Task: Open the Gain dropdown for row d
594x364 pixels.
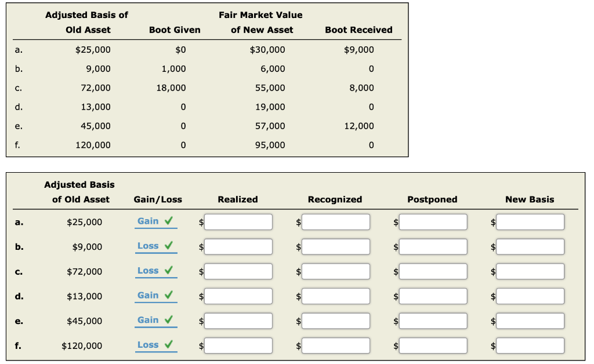Action: pyautogui.click(x=155, y=296)
